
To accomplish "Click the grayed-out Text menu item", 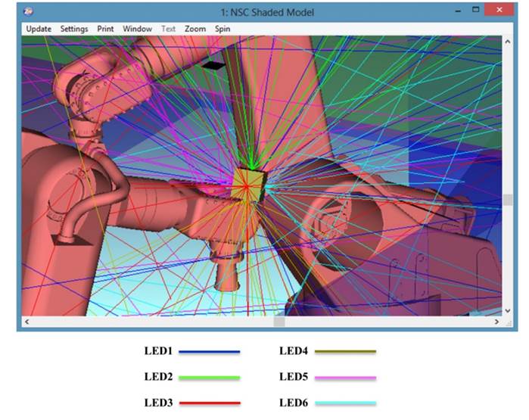I will tap(168, 29).
